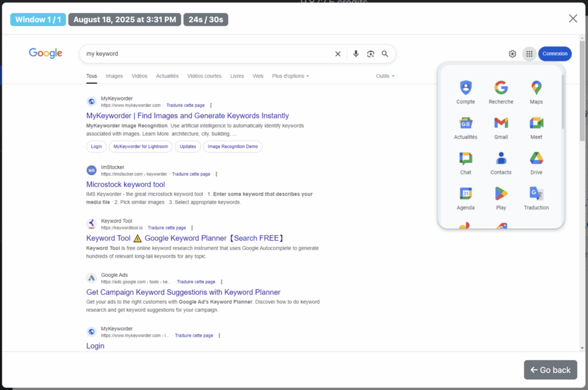Select the Tous tab

pos(91,76)
